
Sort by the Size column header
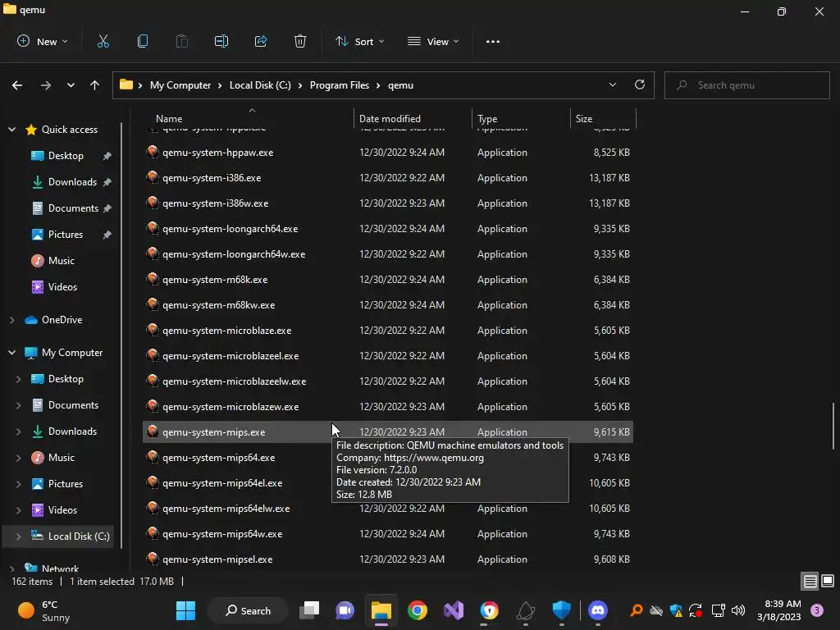coord(603,118)
